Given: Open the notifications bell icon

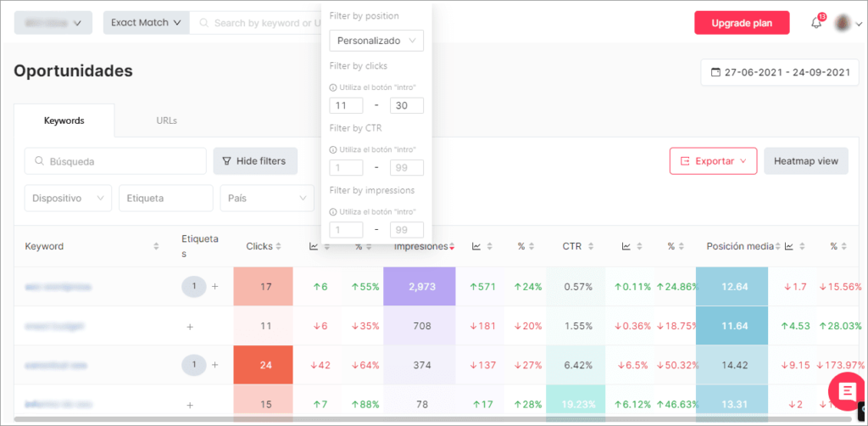Looking at the screenshot, I should (816, 23).
